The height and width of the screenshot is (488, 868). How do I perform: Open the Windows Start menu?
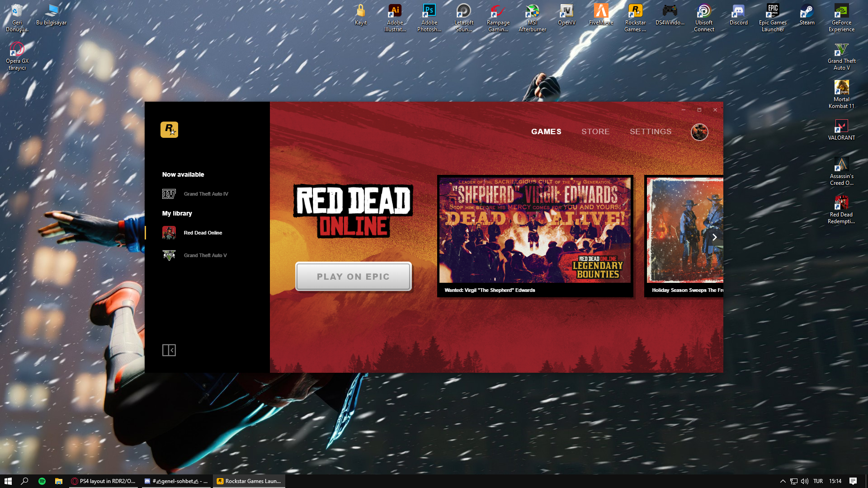tap(8, 481)
